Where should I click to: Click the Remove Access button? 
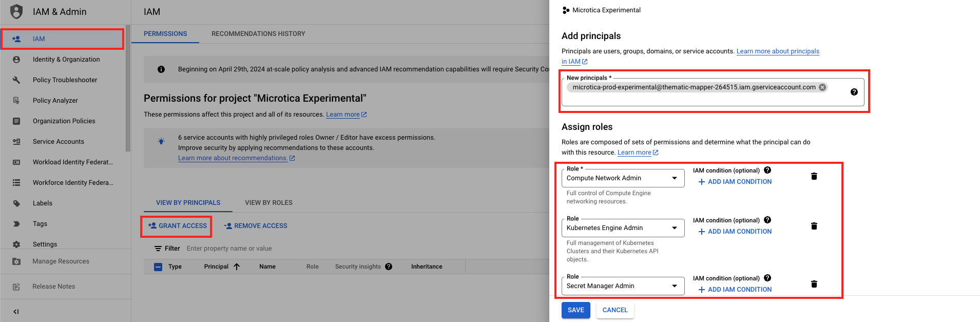pos(256,226)
